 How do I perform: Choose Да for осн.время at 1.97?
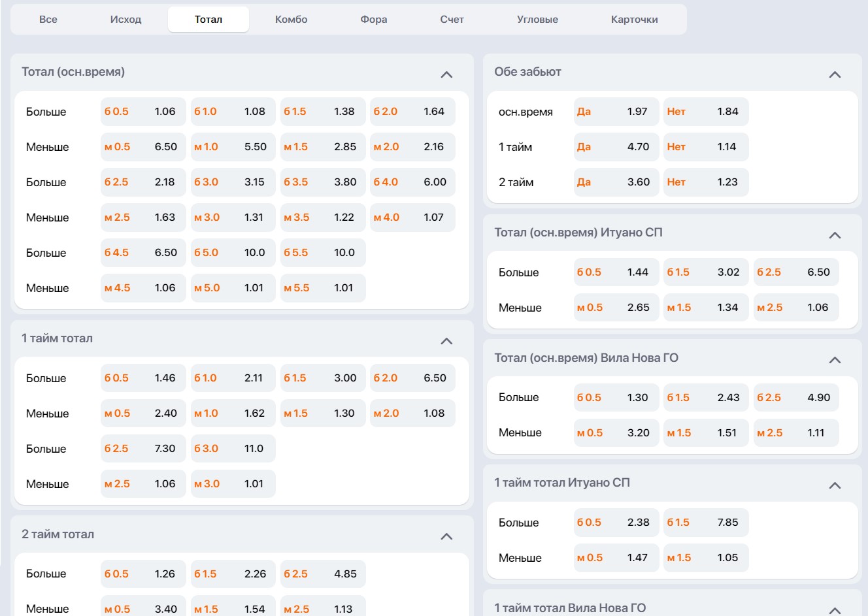click(616, 112)
